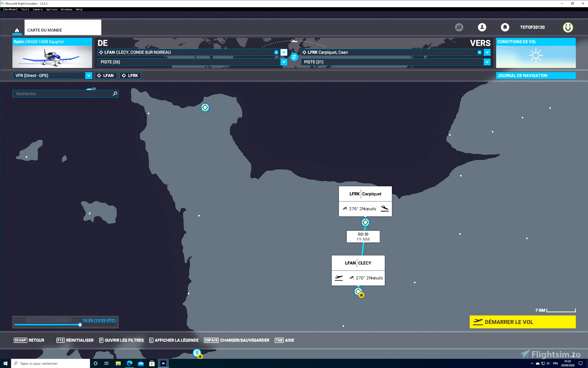Screen dimensions: 588x368
Task: Clear the LFAN departure airport selection
Action: pyautogui.click(x=276, y=53)
